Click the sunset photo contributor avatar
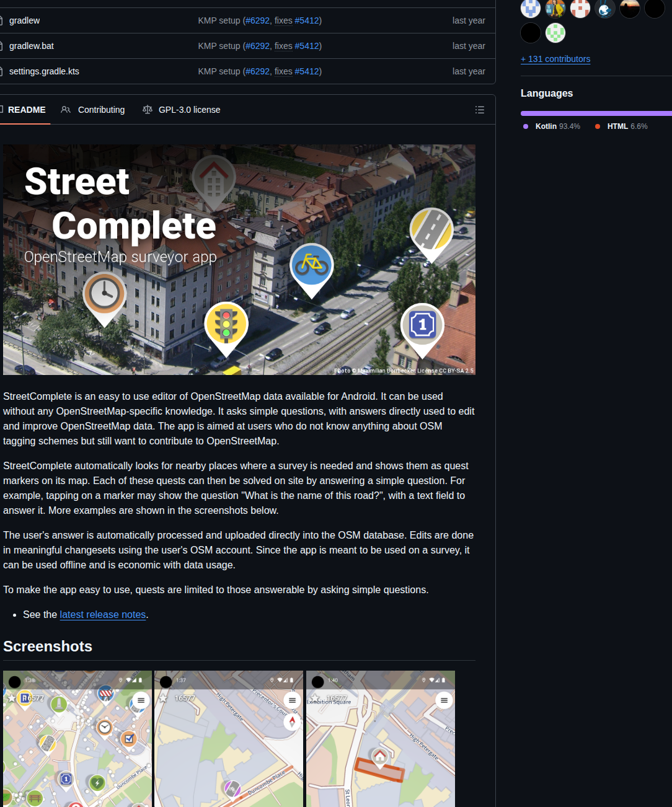Viewport: 672px width, 807px height. coord(630,9)
